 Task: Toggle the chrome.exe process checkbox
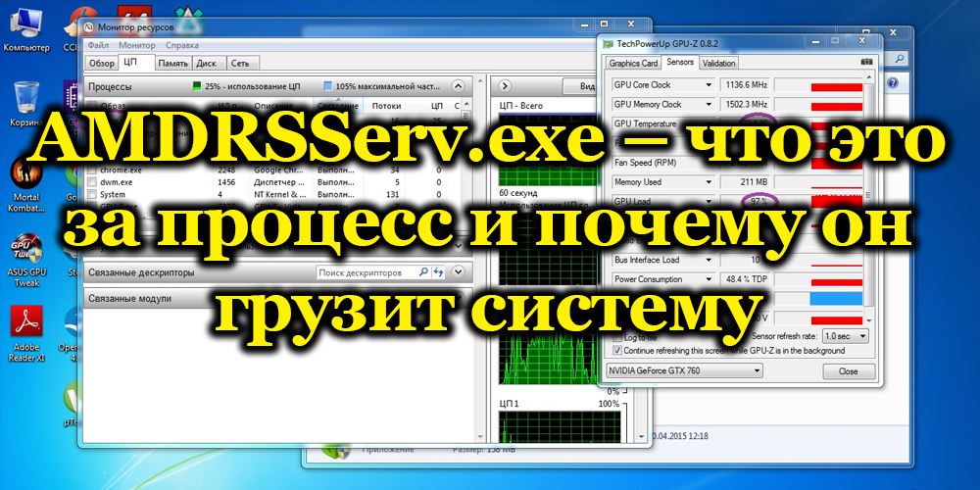92,169
